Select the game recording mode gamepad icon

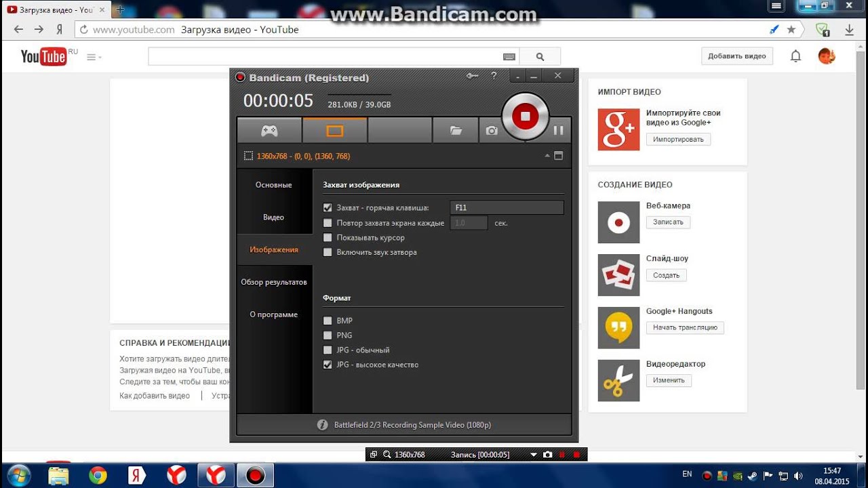point(269,131)
